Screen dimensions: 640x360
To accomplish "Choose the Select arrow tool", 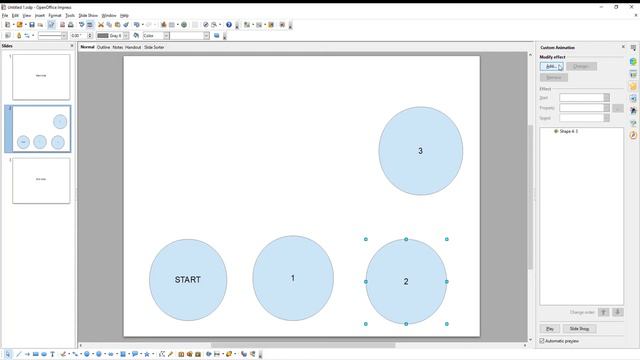I will pos(8,354).
